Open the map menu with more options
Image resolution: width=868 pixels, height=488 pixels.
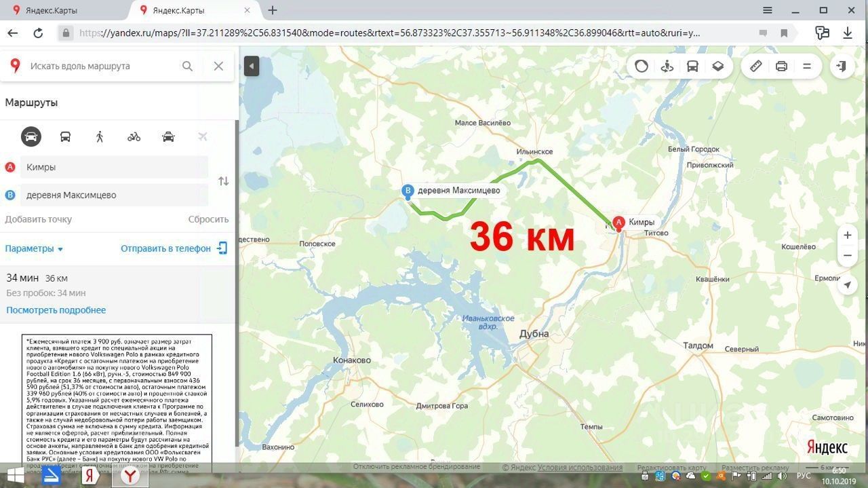click(807, 66)
